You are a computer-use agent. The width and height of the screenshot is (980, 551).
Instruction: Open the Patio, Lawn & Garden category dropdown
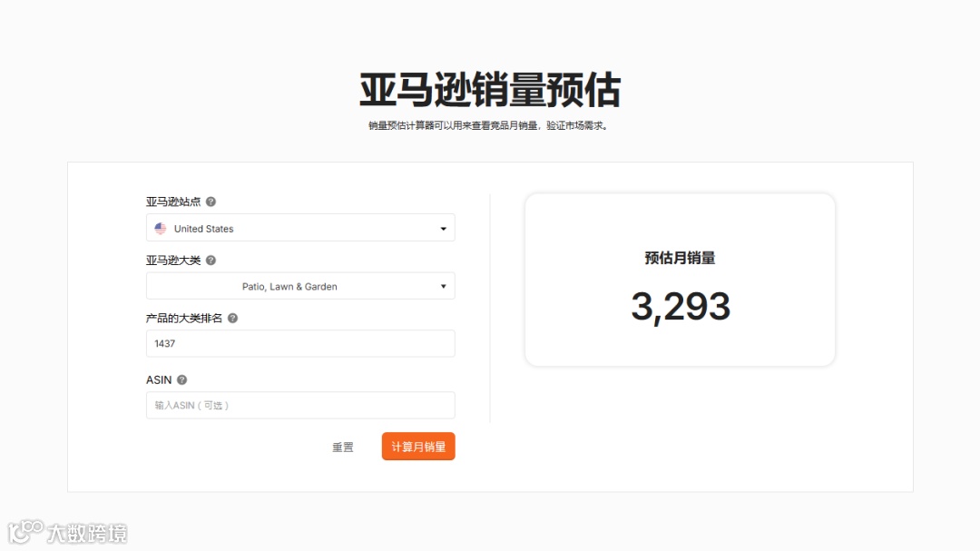pos(300,286)
